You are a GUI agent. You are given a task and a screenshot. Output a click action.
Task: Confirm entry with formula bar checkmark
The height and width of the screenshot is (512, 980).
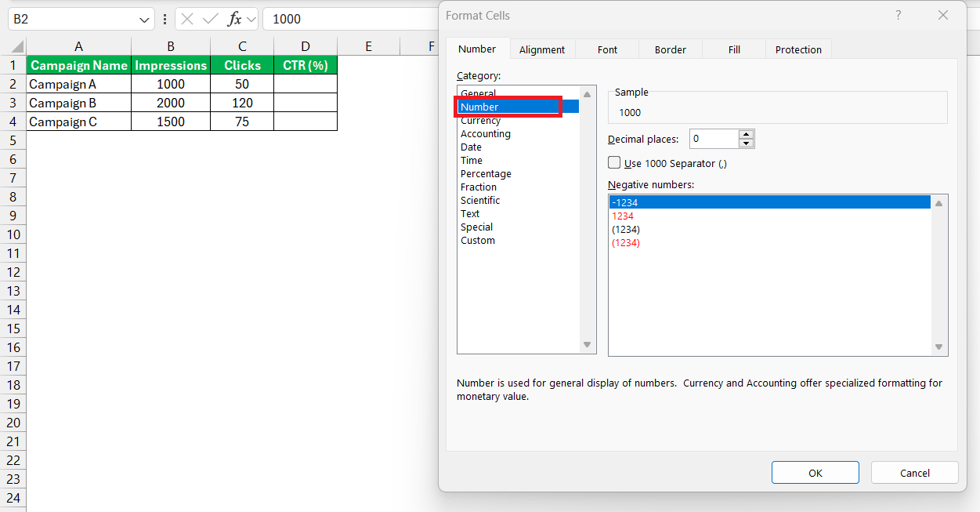tap(211, 19)
